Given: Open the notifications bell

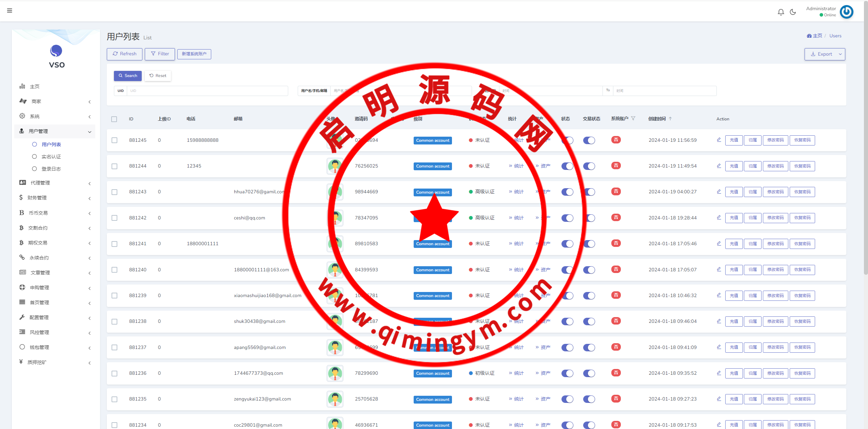Looking at the screenshot, I should coord(781,12).
